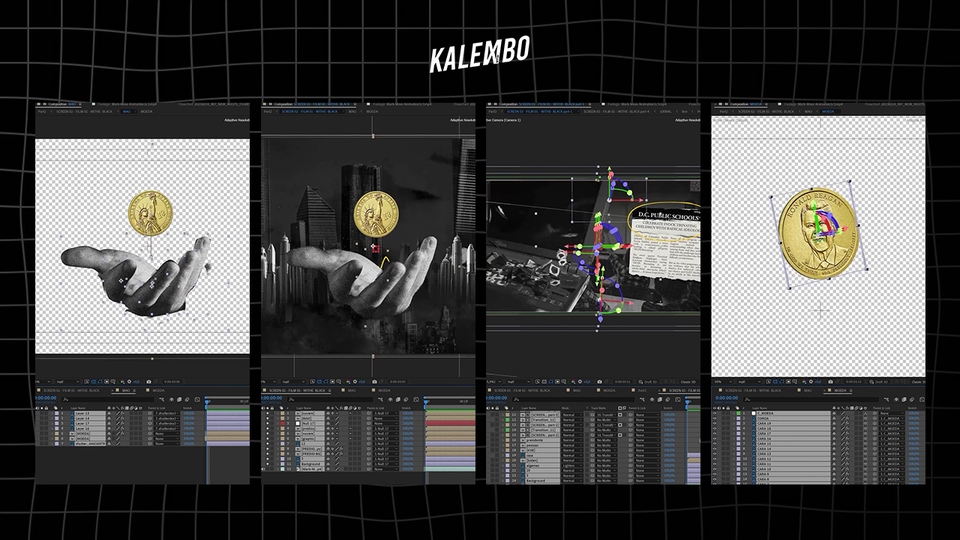This screenshot has width=960, height=540.
Task: Switch to MAO tab in city skyline timeline
Action: [351, 391]
